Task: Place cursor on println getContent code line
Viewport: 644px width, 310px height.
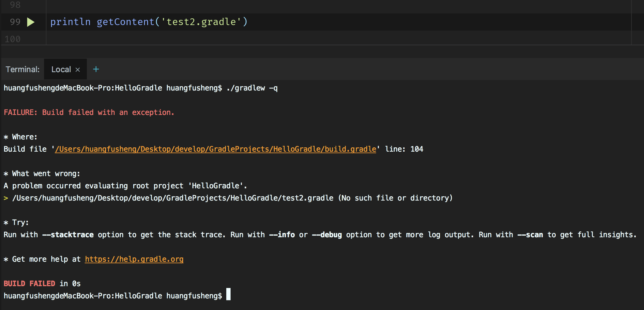Action: [149, 22]
